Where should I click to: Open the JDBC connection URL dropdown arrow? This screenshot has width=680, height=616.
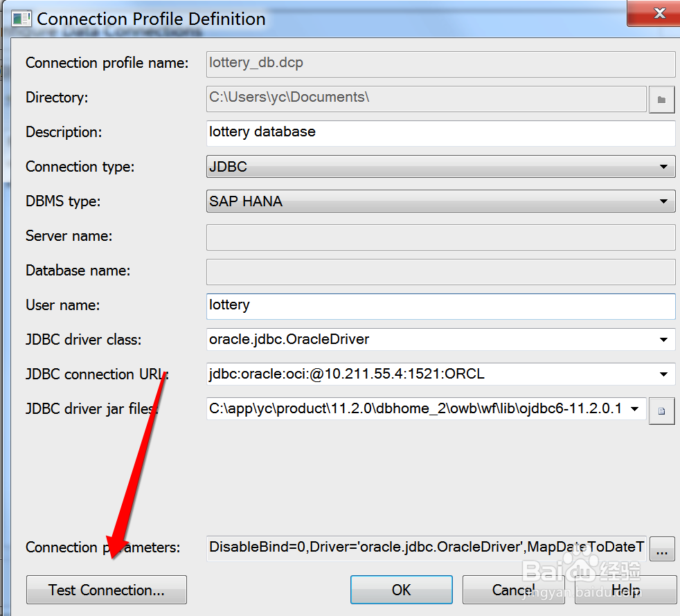click(663, 374)
